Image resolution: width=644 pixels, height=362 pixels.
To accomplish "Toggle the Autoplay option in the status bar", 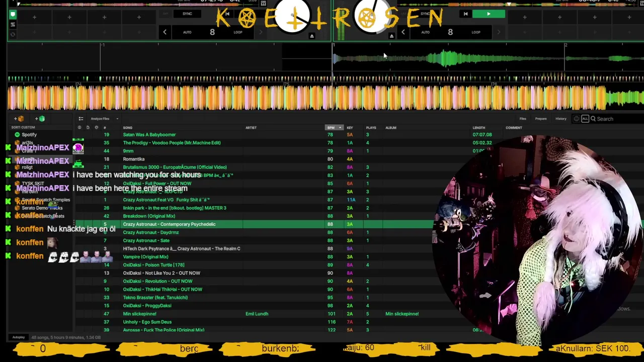I will [19, 337].
